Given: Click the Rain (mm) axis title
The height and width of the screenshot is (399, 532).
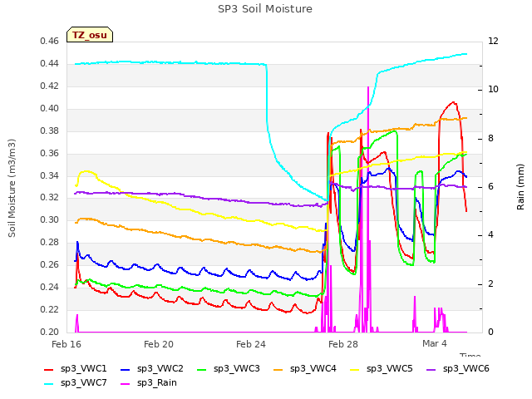Looking at the screenshot, I should pos(520,187).
